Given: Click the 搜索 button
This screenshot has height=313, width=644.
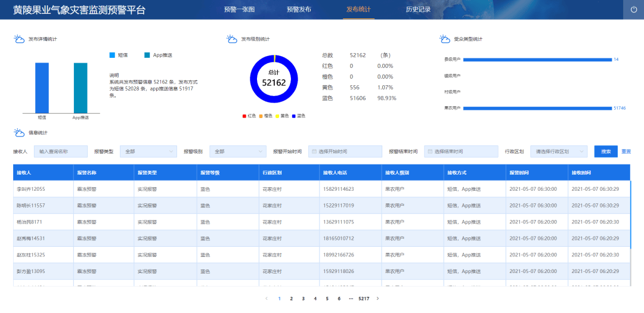Looking at the screenshot, I should point(606,151).
